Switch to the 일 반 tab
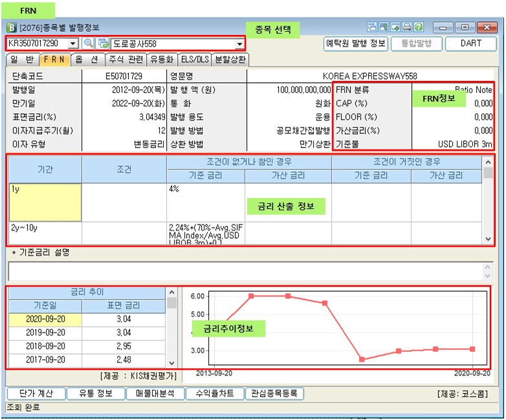506x420 pixels. (22, 60)
